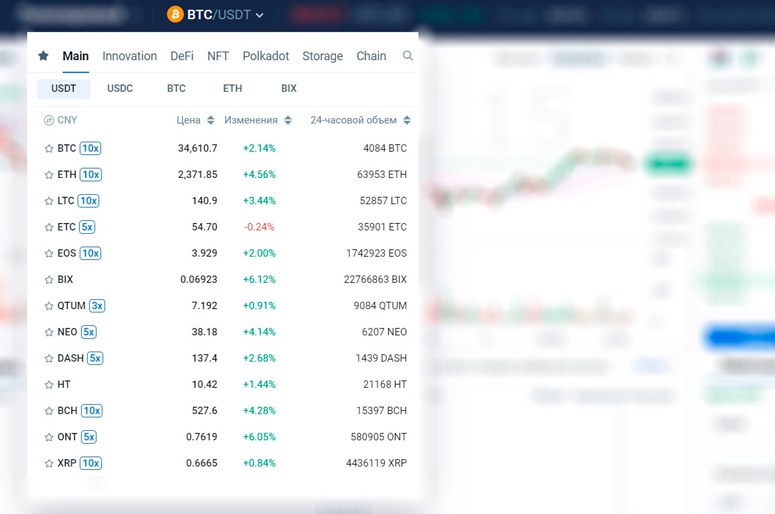Image resolution: width=775 pixels, height=514 pixels.
Task: Click the 3x leverage badge for QTUM
Action: coord(97,305)
